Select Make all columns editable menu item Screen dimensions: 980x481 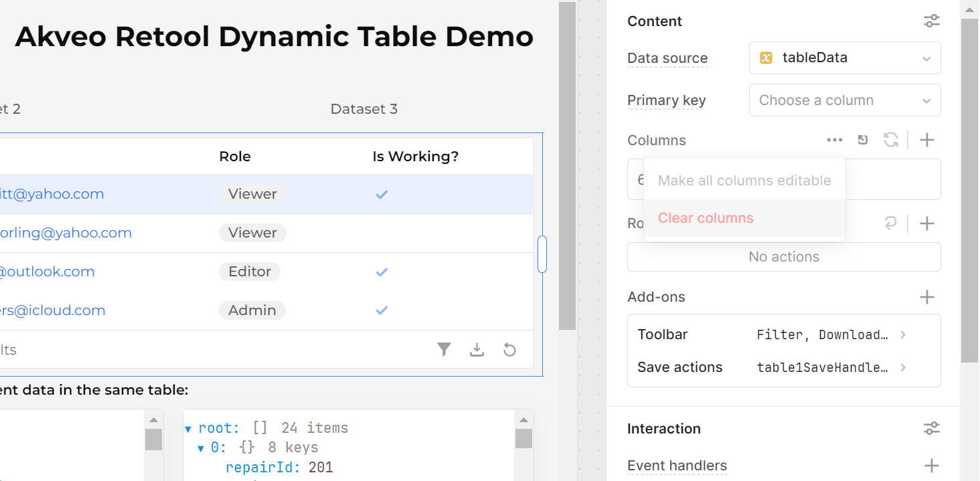click(x=744, y=181)
